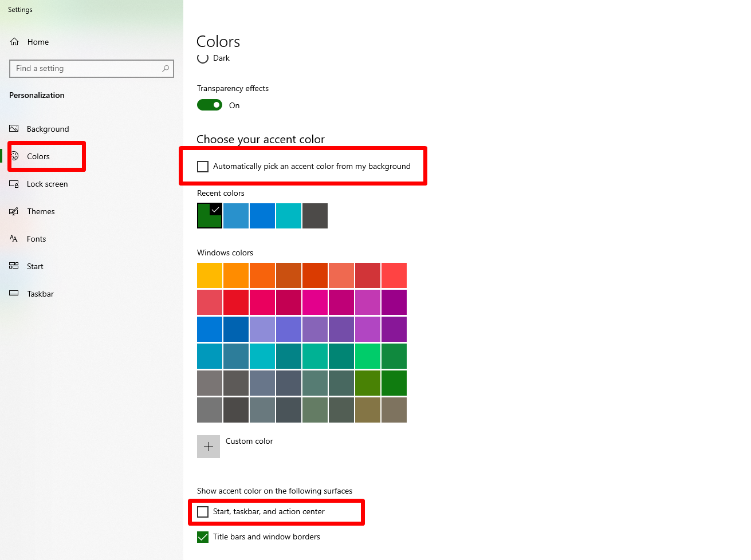
Task: Open Fonts via the letter icon
Action: tap(14, 239)
